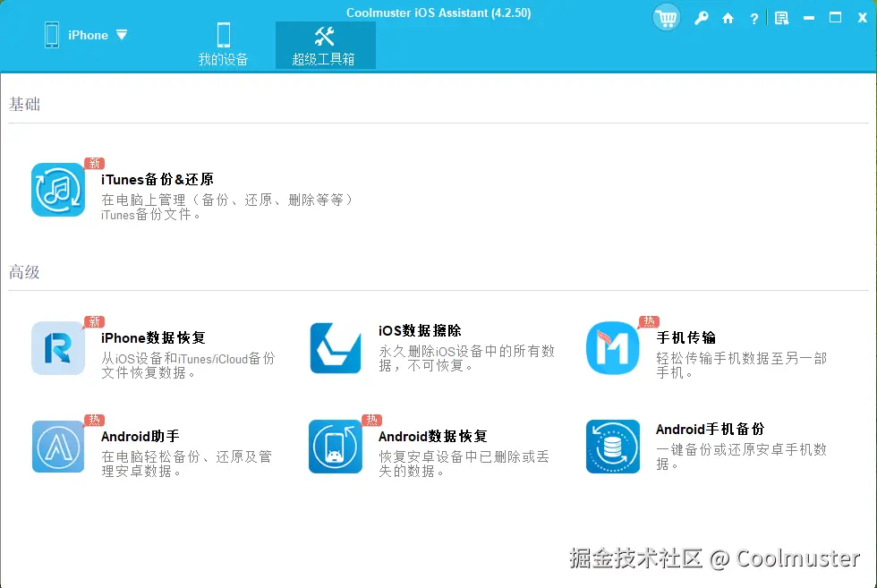Click the iPhone device icon top-left
Viewport: 877px width, 588px height.
[51, 34]
